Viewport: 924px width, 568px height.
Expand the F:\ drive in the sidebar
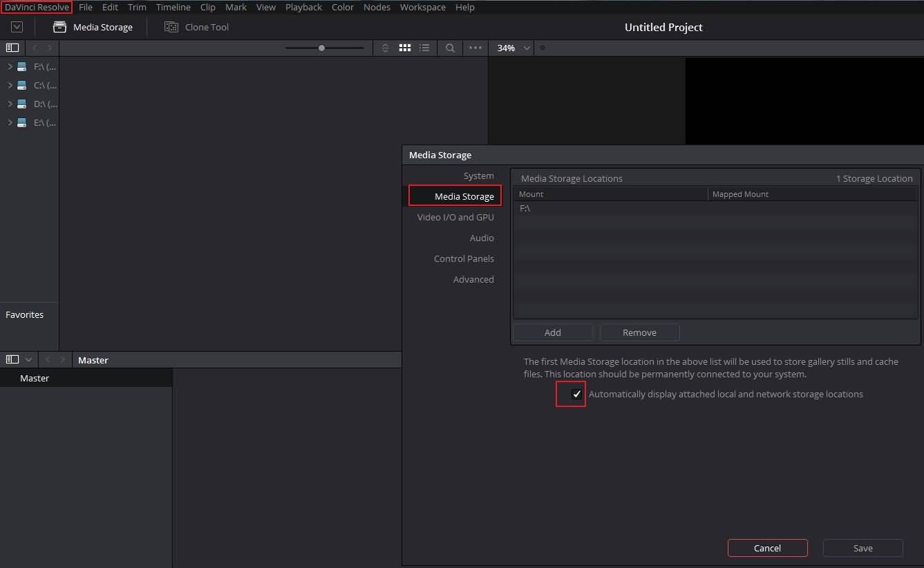pos(9,66)
